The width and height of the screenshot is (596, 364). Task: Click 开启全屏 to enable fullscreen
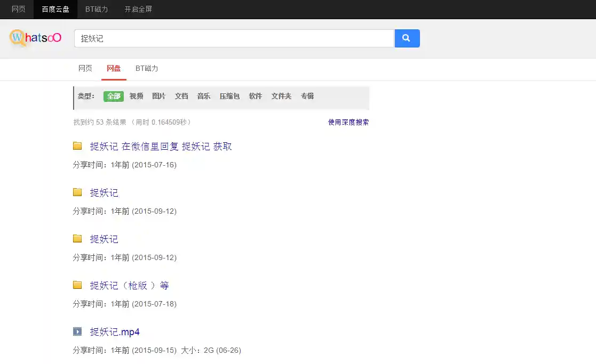[138, 9]
